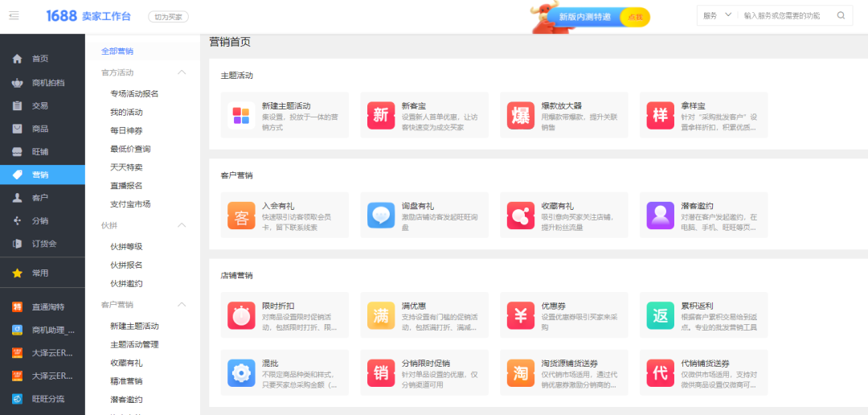Open the 订货会 icon in the sidebar

[x=17, y=244]
